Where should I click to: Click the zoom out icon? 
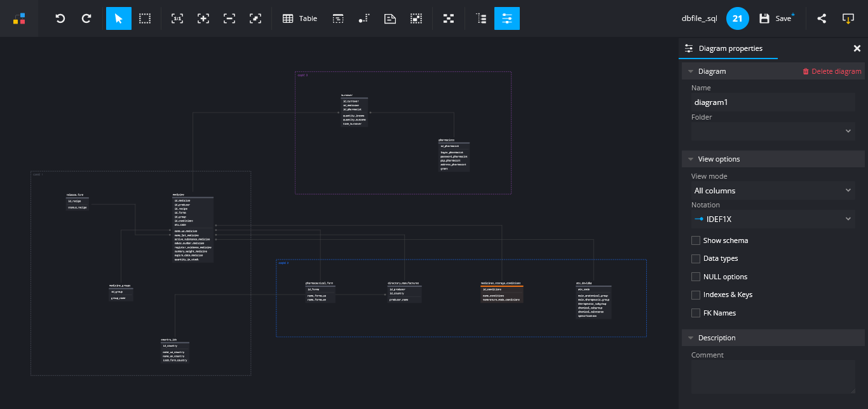tap(229, 18)
